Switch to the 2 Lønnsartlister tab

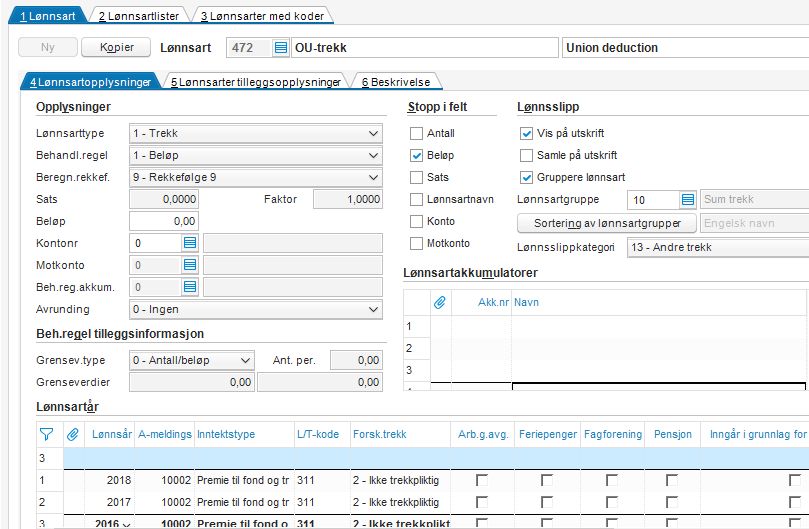(139, 16)
